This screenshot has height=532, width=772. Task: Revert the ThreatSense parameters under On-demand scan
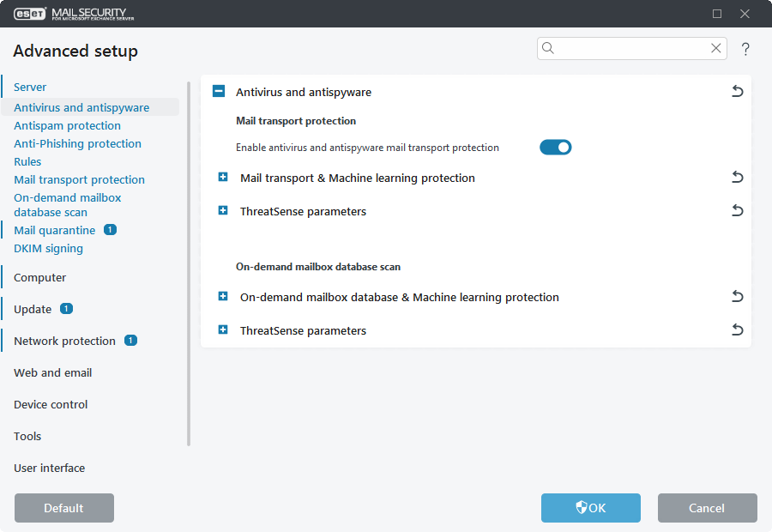737,329
